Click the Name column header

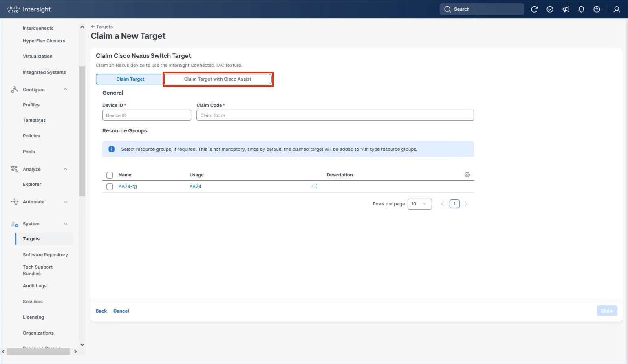125,175
